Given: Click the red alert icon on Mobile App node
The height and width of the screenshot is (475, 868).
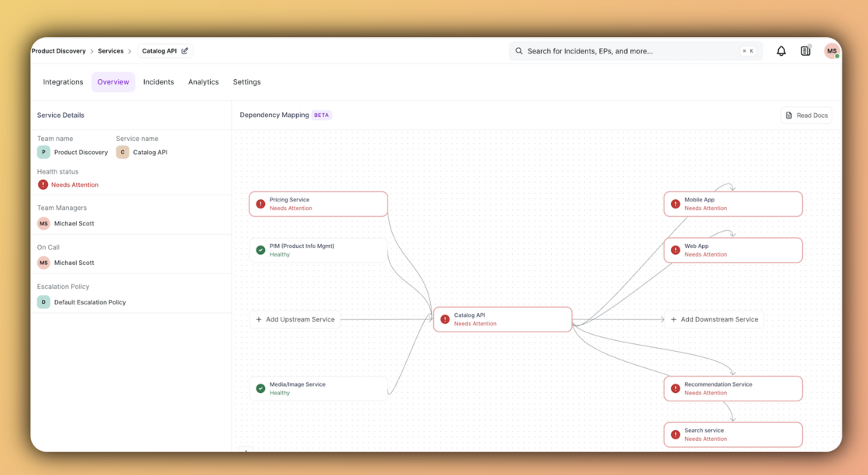Looking at the screenshot, I should point(675,204).
